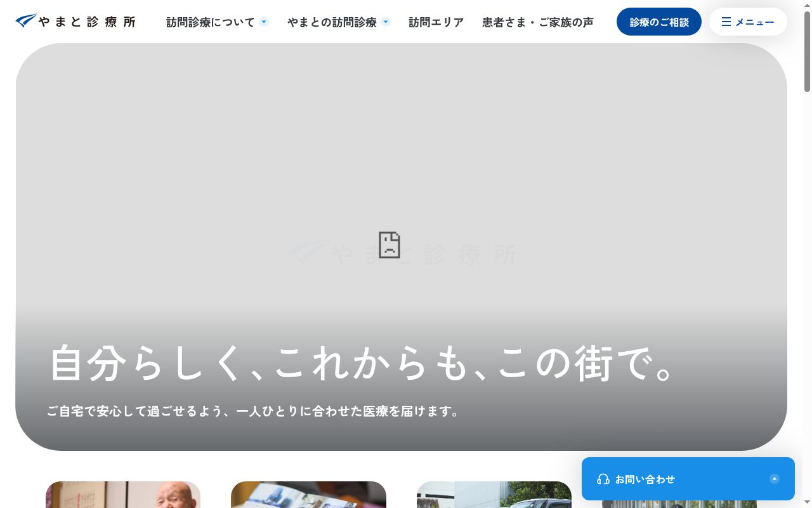Click the broken image icon in hero

coord(390,244)
